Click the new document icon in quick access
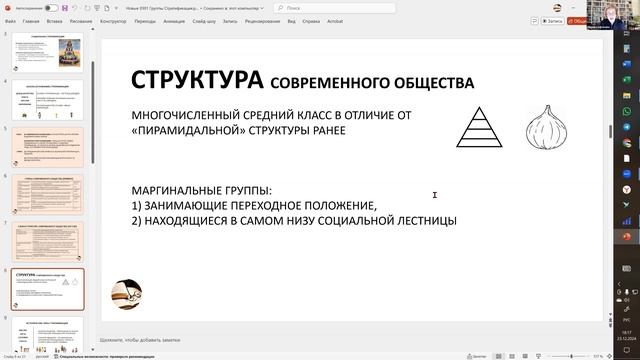Screen dimensions: 640x360 coord(107,8)
